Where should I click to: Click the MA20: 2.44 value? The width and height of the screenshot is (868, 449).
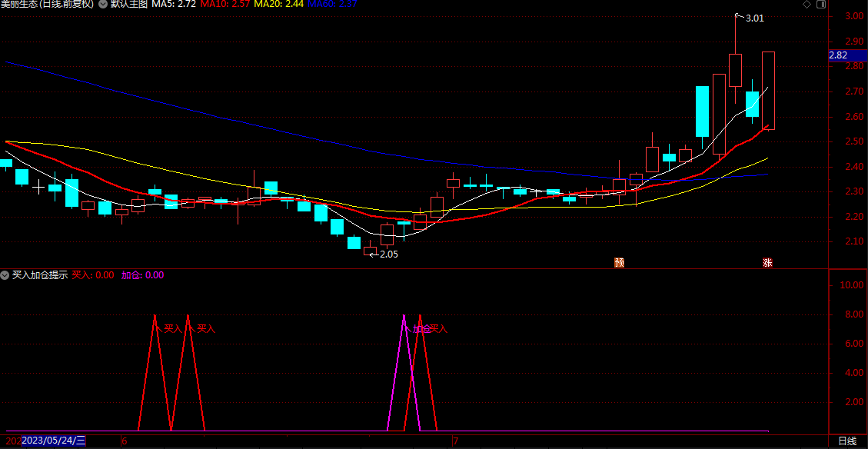tap(278, 4)
